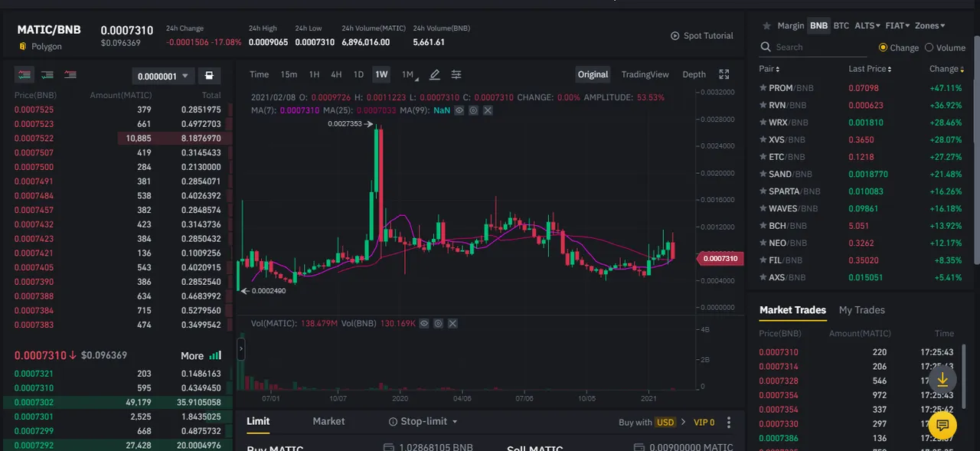Expand the chart to fullscreen
Viewport: 980px width, 451px height.
(724, 74)
